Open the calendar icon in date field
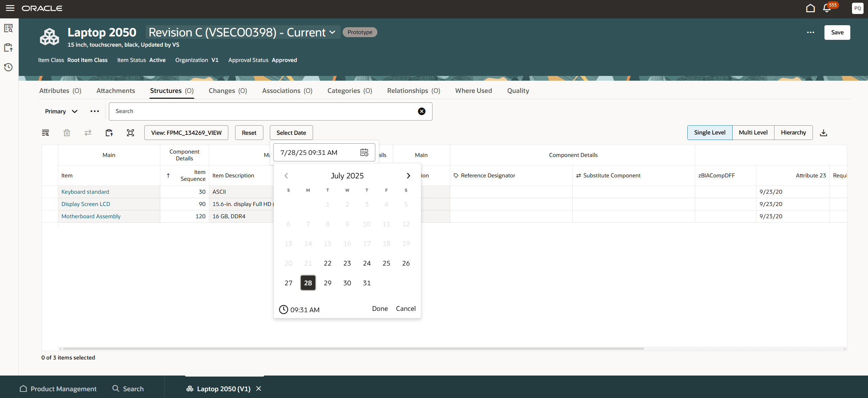 [364, 152]
